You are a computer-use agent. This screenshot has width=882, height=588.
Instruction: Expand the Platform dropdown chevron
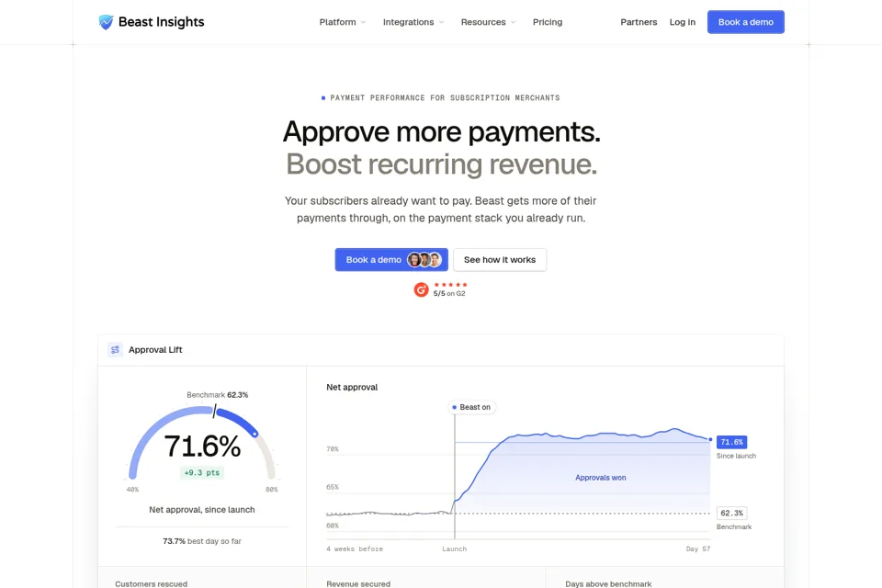click(364, 22)
